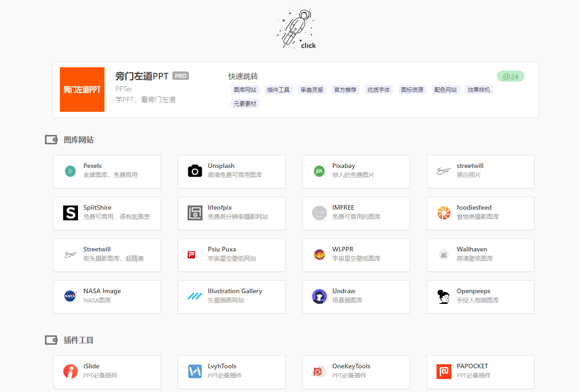Click the Pixabay green icon
This screenshot has height=392, width=580.
(x=319, y=171)
